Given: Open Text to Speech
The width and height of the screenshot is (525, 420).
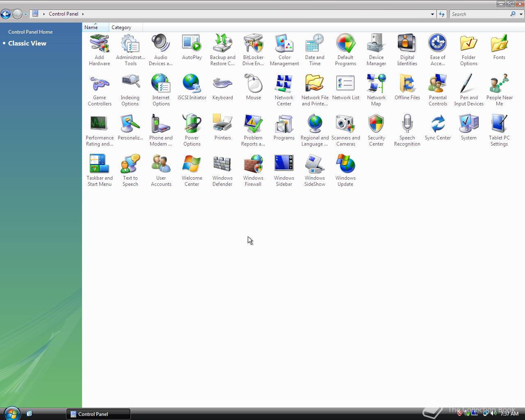Looking at the screenshot, I should point(130,171).
